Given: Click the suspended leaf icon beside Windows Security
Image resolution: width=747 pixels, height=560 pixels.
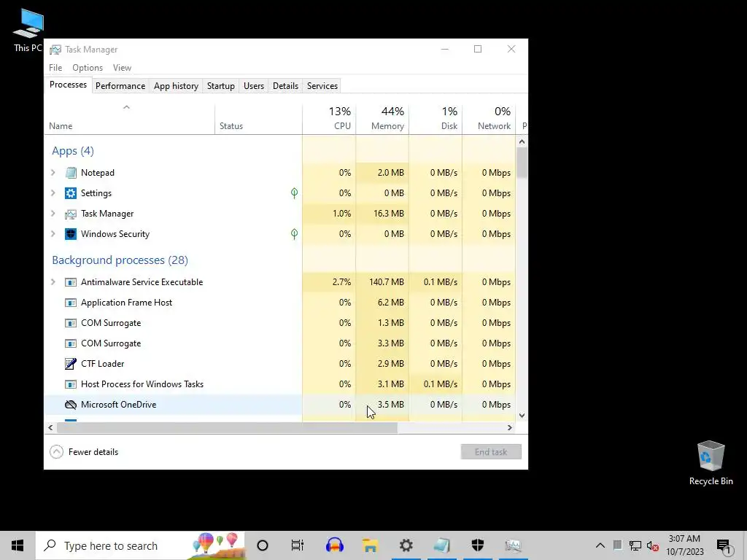Looking at the screenshot, I should 295,234.
